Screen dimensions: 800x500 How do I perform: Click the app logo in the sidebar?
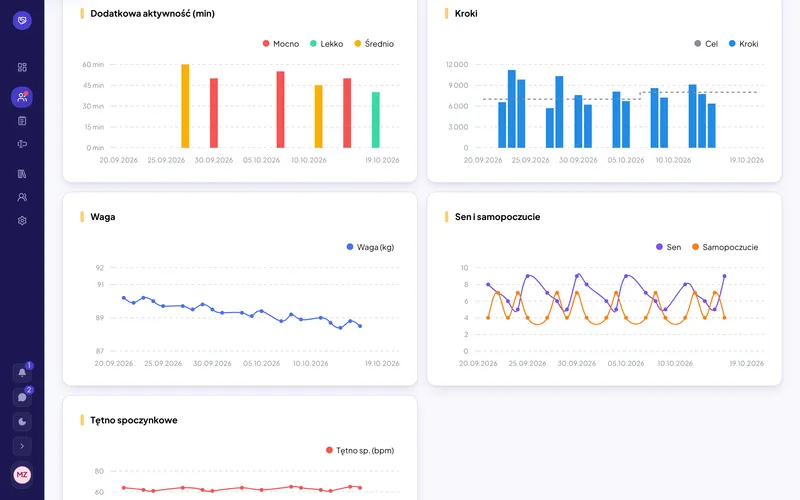22,20
